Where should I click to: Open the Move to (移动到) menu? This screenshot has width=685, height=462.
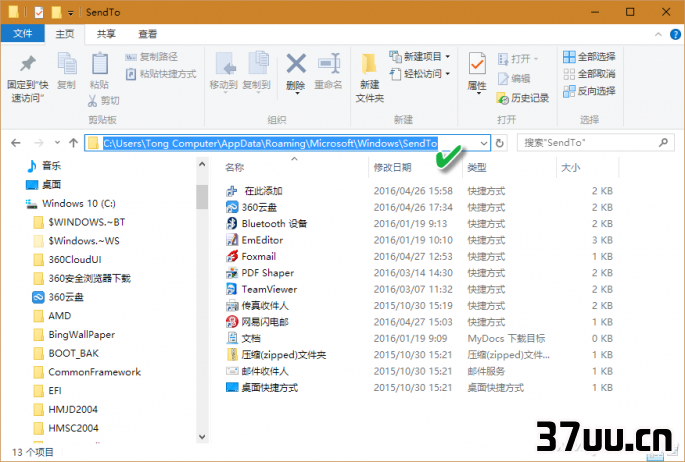[224, 72]
